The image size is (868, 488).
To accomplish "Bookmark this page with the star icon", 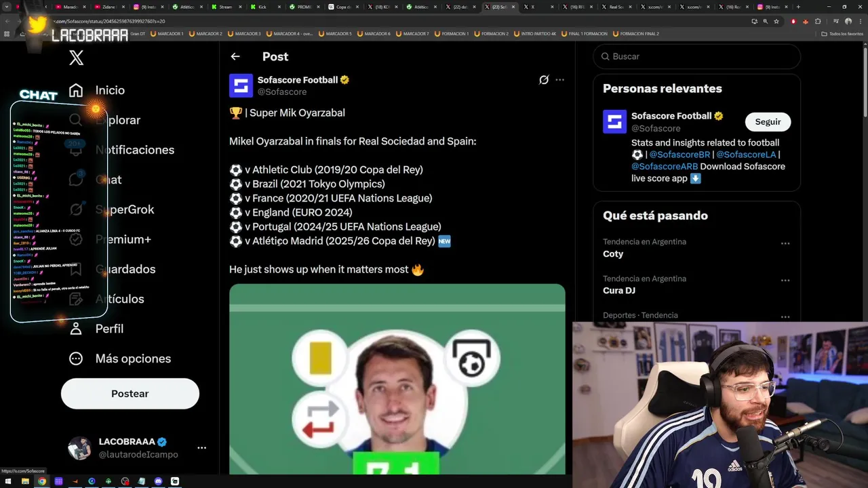I will tap(776, 21).
